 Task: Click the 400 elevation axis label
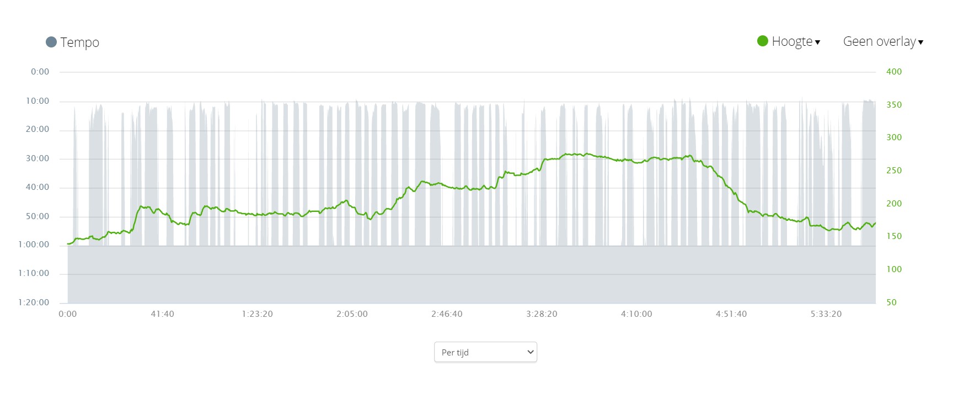click(x=894, y=72)
